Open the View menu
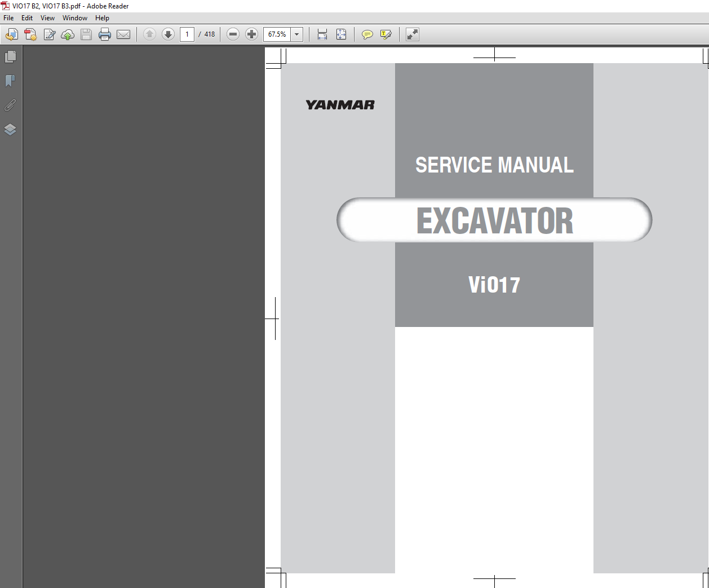 click(47, 18)
